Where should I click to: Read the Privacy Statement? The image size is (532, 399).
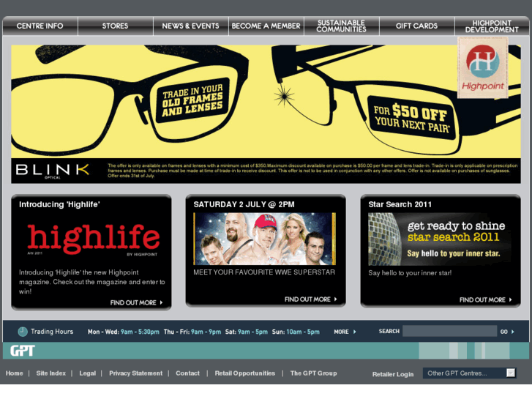click(135, 373)
